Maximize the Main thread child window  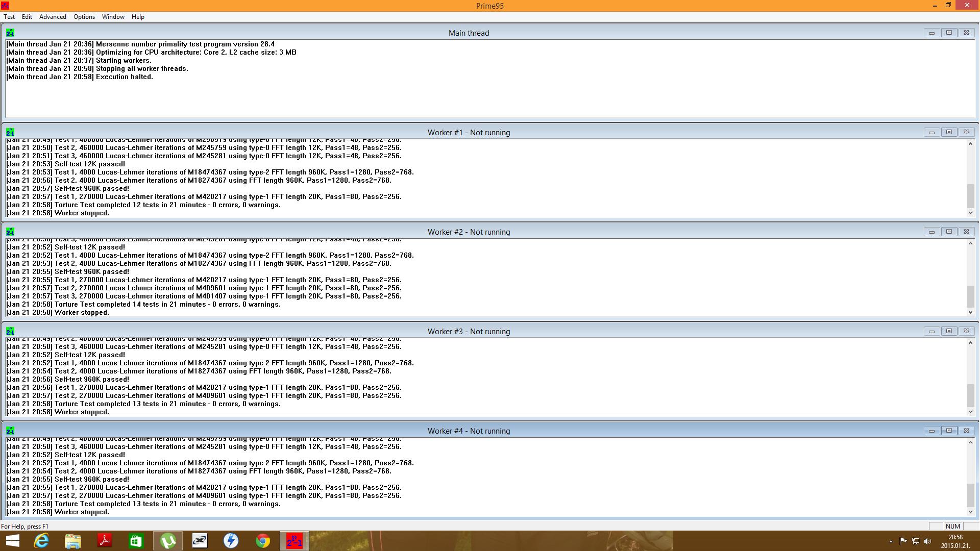[x=949, y=33]
